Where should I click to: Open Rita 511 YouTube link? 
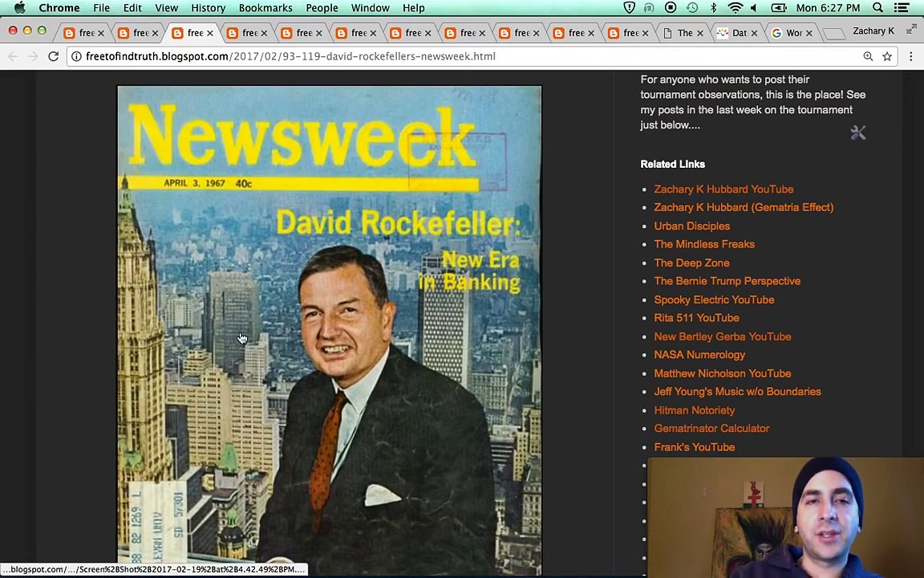pos(696,318)
